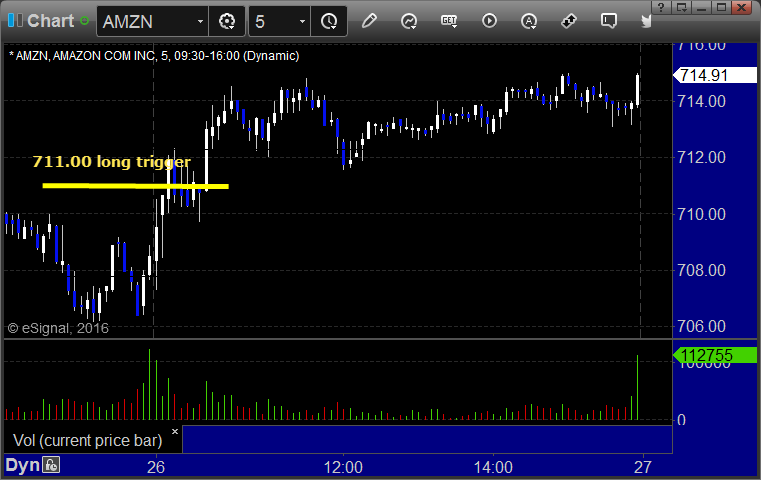Viewport: 761px width, 480px height.
Task: Select the yellow 711.00 trigger line
Action: pyautogui.click(x=135, y=186)
